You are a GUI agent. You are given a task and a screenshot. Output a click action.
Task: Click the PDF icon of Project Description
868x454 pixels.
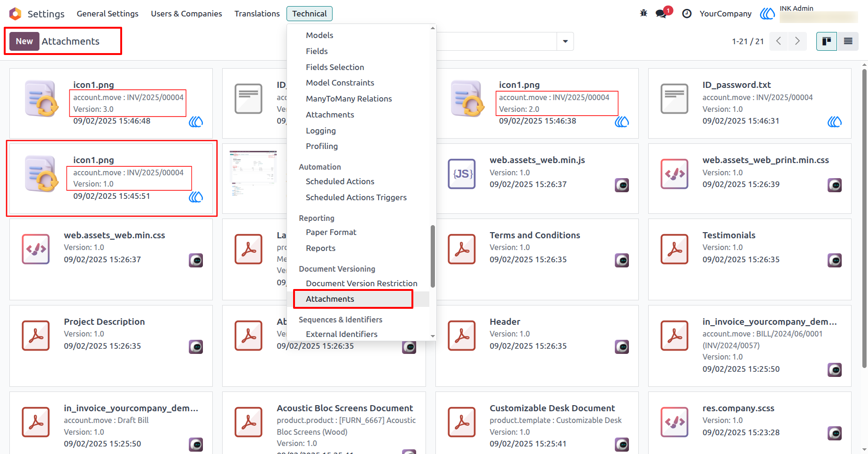click(x=36, y=336)
